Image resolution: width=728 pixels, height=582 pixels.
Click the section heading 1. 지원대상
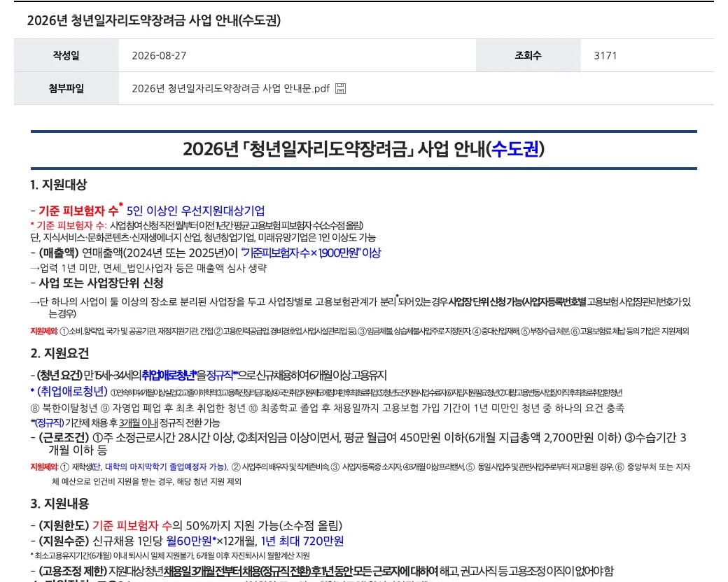click(x=59, y=185)
